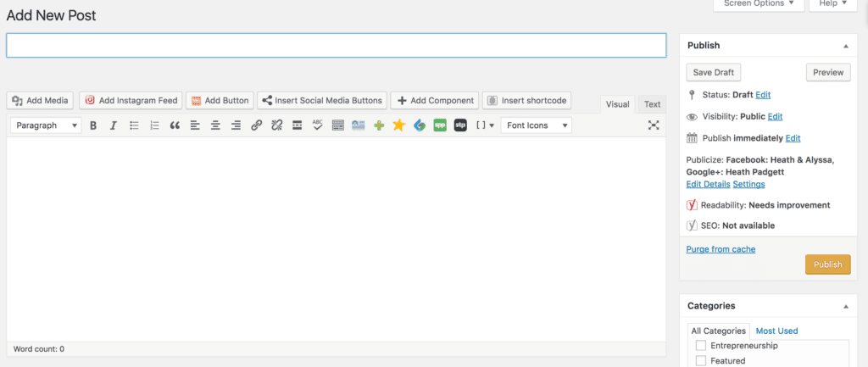
Task: Click Insert Social Media Buttons
Action: tap(321, 101)
